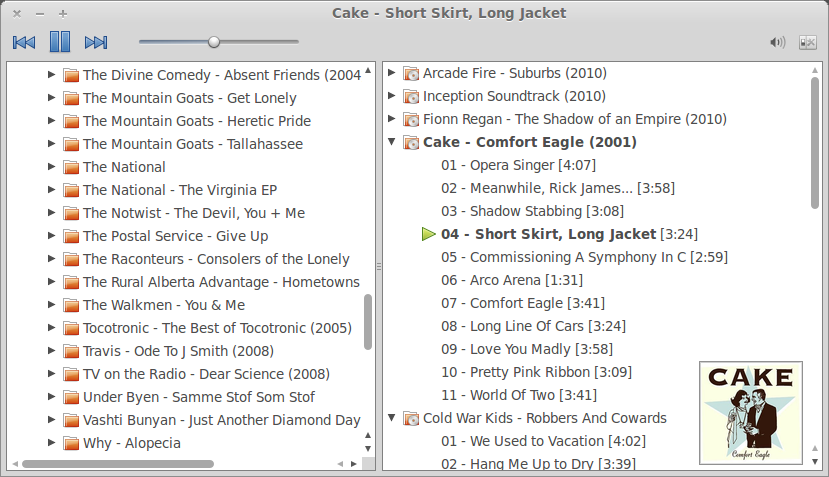Select track 06 - Arco Arena
The height and width of the screenshot is (477, 829).
pos(512,280)
